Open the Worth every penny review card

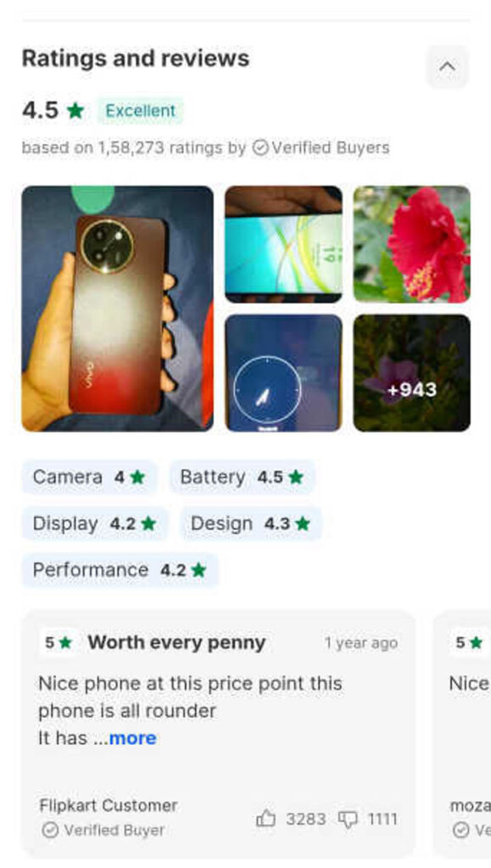(x=219, y=733)
